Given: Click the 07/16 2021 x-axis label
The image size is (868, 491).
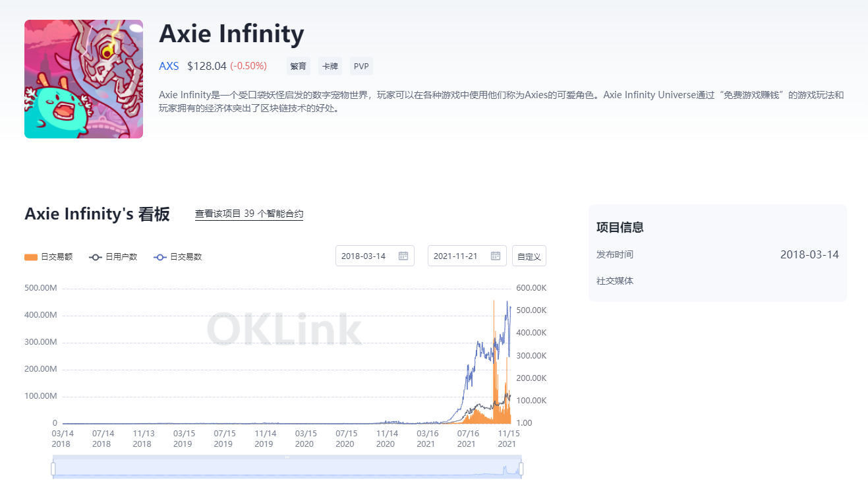Looking at the screenshot, I should 467,439.
